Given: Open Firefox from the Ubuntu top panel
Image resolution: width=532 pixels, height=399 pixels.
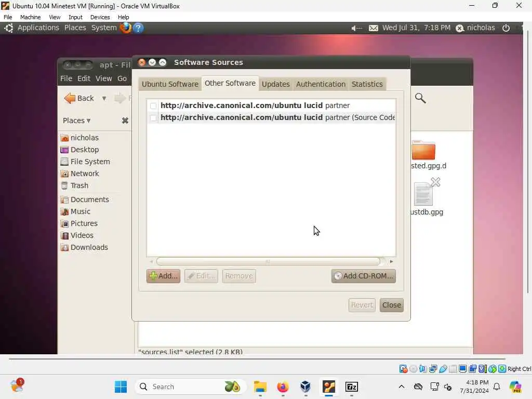Looking at the screenshot, I should point(126,28).
